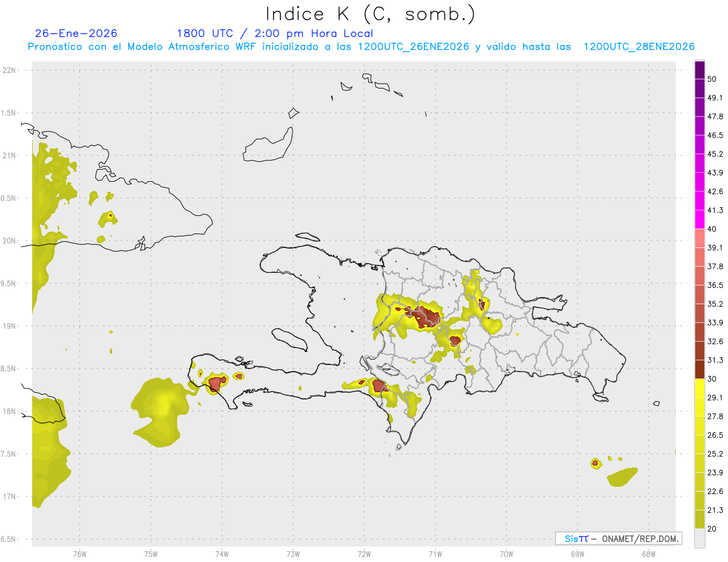728x562 pixels.
Task: Click the "27.8" color scale value
Action: click(715, 416)
